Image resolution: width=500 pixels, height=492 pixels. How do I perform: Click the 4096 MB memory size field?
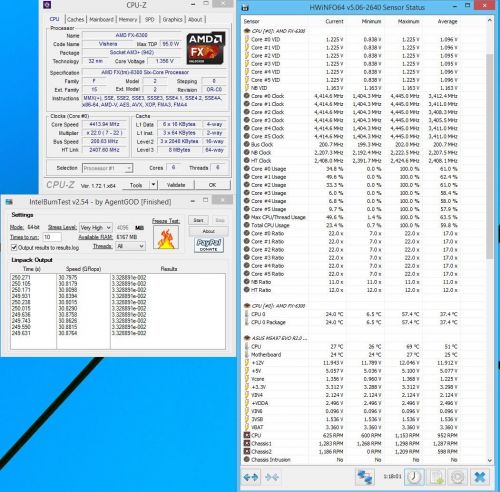123,228
